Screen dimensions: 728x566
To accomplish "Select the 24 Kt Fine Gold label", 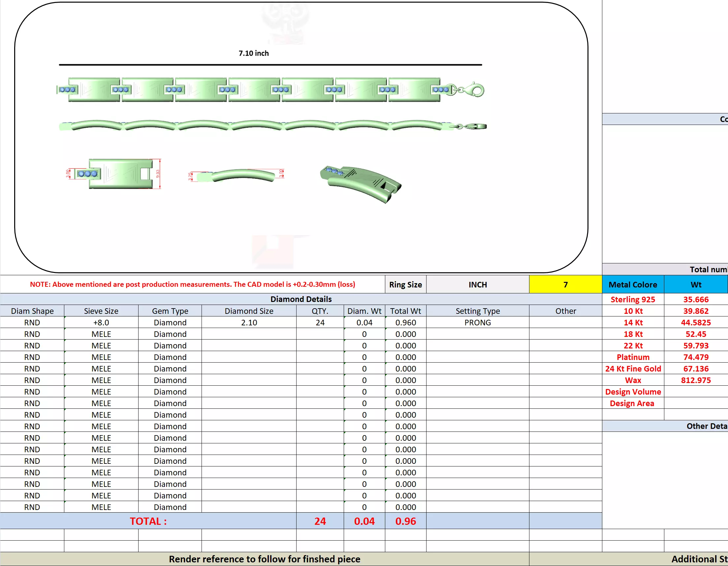I will (632, 369).
